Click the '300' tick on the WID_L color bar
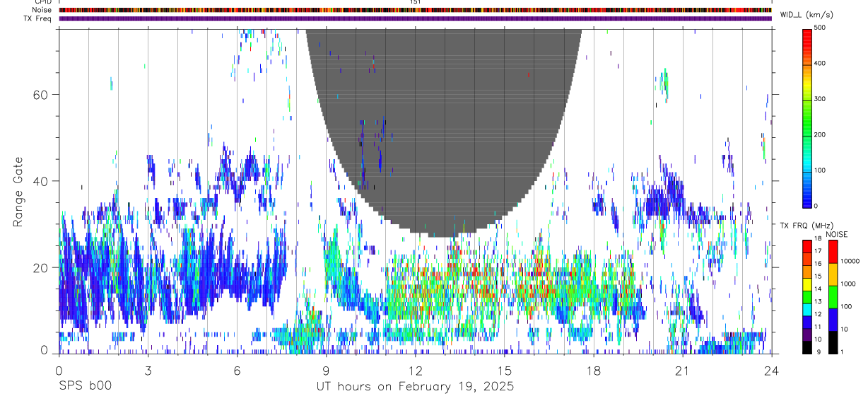The width and height of the screenshot is (868, 401). pyautogui.click(x=820, y=99)
